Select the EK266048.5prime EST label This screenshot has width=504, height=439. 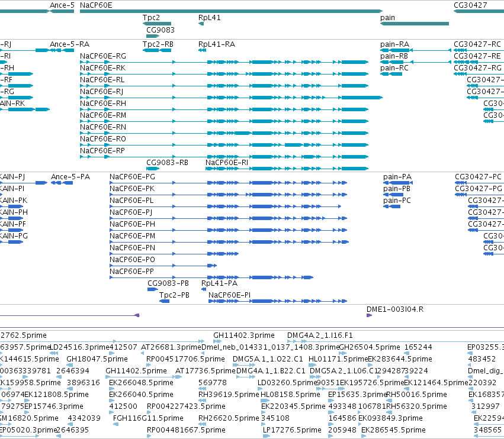(141, 383)
